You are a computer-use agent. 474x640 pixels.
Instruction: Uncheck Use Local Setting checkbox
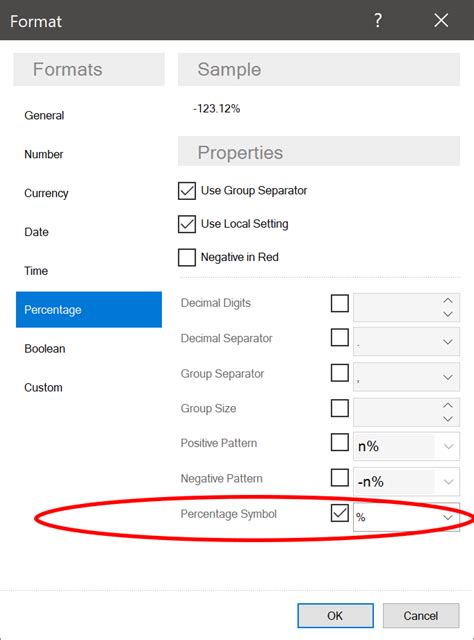point(187,224)
